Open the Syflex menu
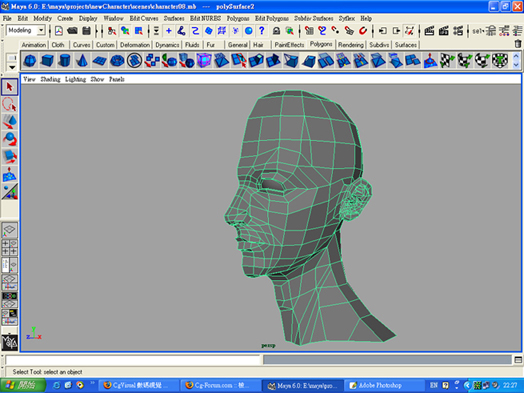 click(347, 18)
